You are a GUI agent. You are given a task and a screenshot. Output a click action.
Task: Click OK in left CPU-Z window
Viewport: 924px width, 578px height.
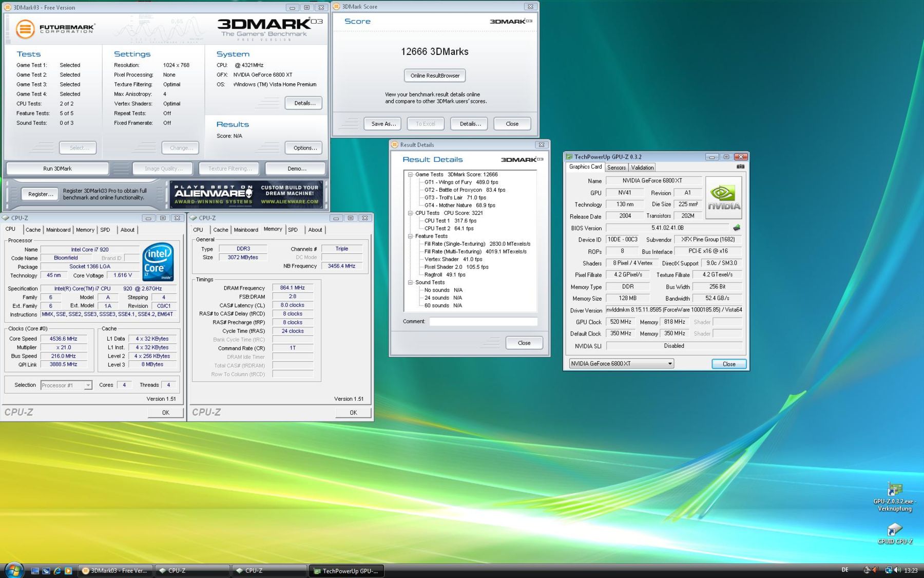[x=166, y=413]
